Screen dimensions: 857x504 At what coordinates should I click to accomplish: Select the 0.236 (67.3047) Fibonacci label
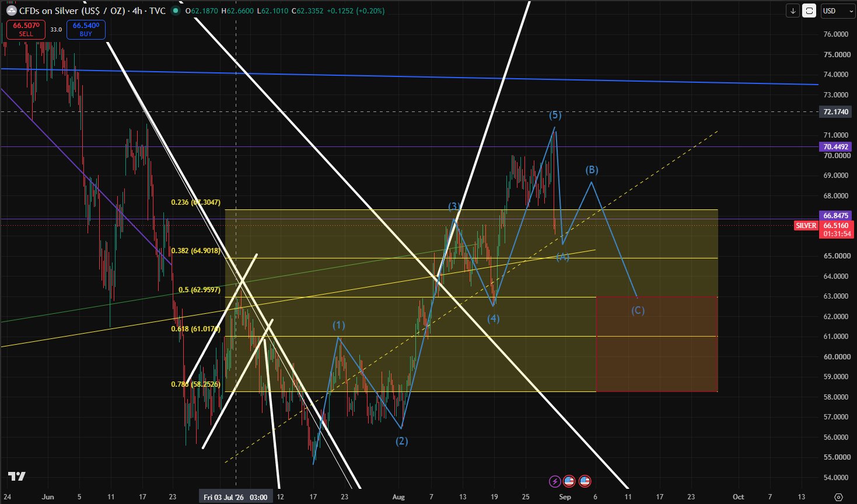click(195, 202)
